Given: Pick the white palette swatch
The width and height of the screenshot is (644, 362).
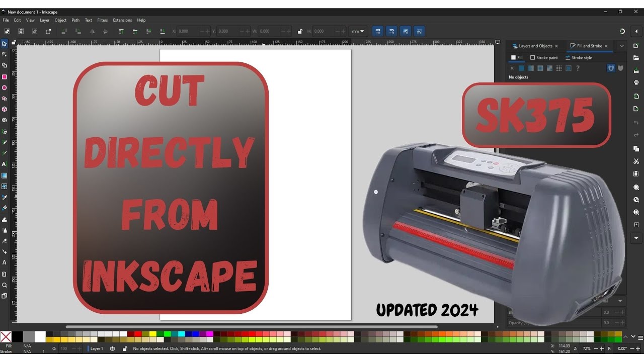Looking at the screenshot, I should pyautogui.click(x=40, y=337).
